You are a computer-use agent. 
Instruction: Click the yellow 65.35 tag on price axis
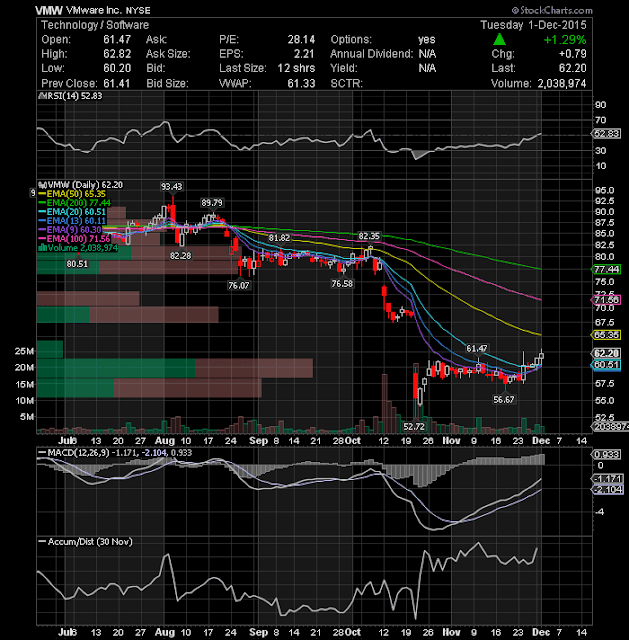coord(607,335)
